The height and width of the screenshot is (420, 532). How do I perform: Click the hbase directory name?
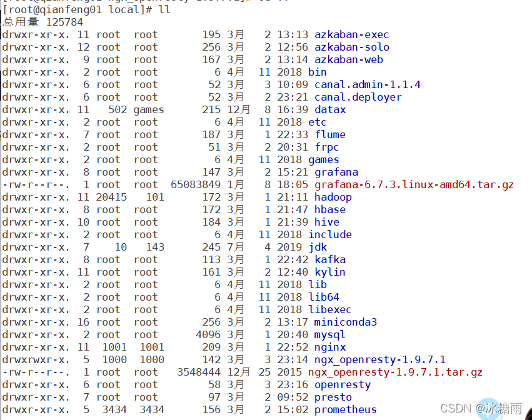click(x=330, y=209)
